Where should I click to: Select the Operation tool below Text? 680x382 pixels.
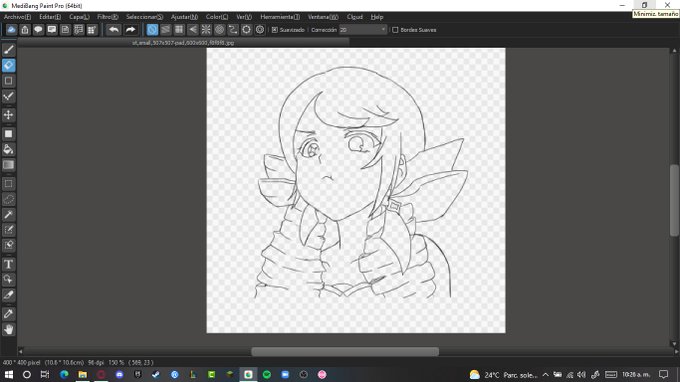[x=8, y=279]
